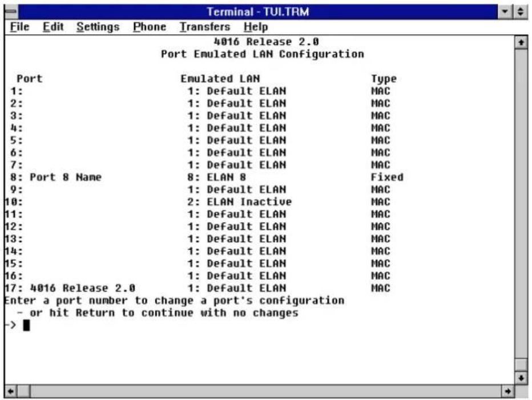Click the horizontal scrollbar thumb
532x400 pixels.
(24, 391)
